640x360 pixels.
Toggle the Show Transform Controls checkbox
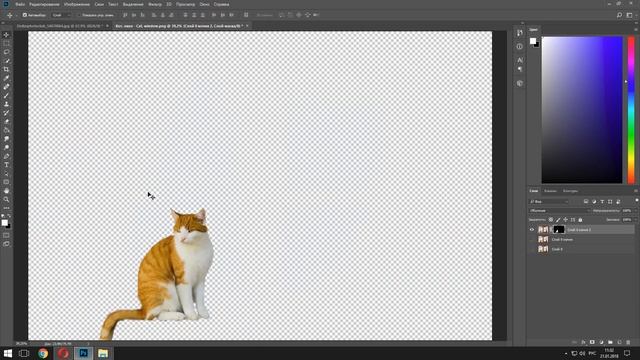(x=79, y=15)
